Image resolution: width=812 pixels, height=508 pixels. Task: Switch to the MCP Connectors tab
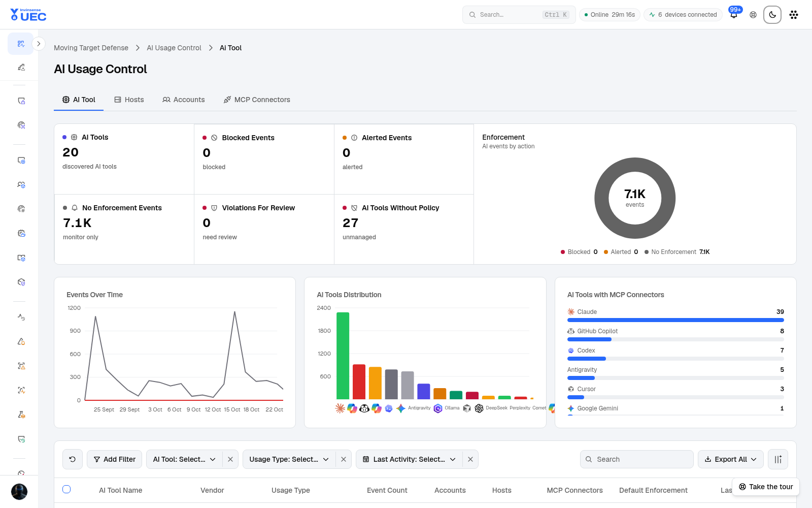[x=257, y=100]
